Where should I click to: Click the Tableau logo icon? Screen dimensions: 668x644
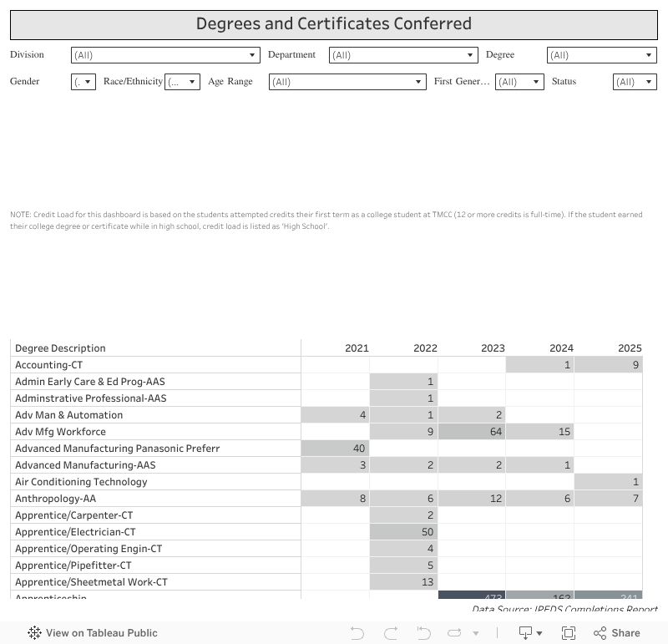[34, 633]
